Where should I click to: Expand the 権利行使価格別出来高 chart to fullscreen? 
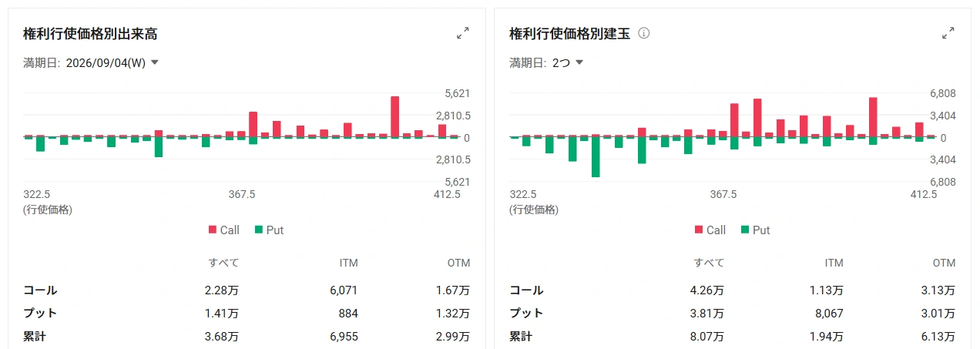coord(463,33)
